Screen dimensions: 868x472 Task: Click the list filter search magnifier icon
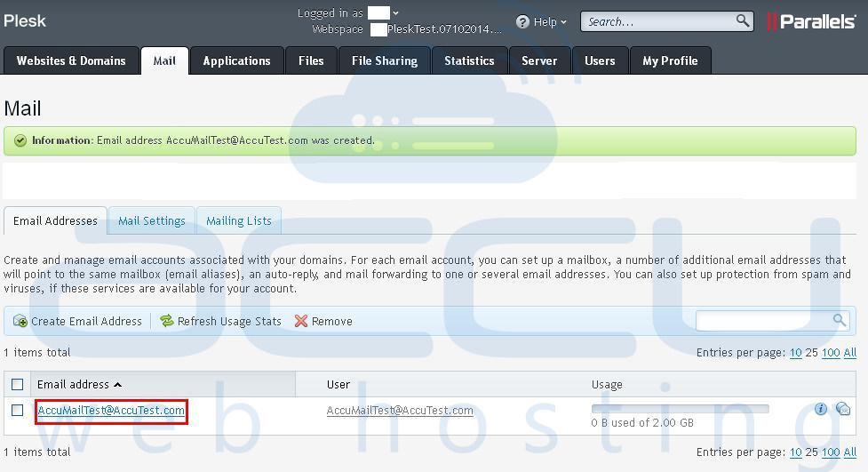pos(840,320)
